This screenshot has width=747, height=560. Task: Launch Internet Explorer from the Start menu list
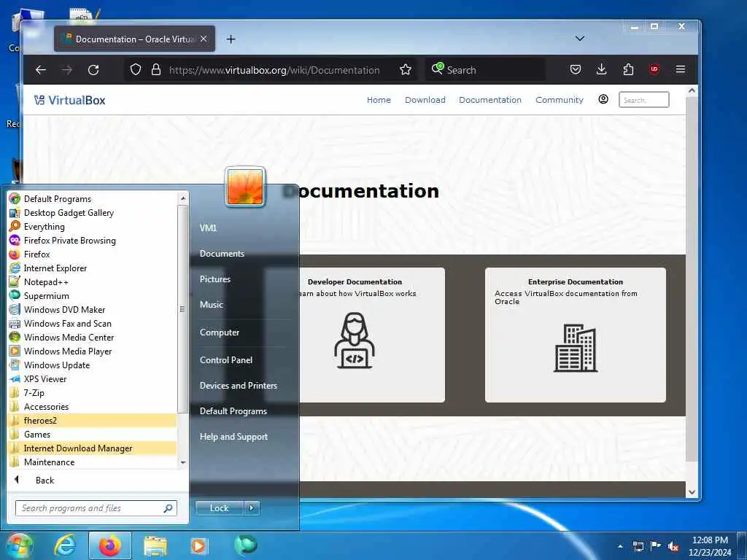pos(93,268)
